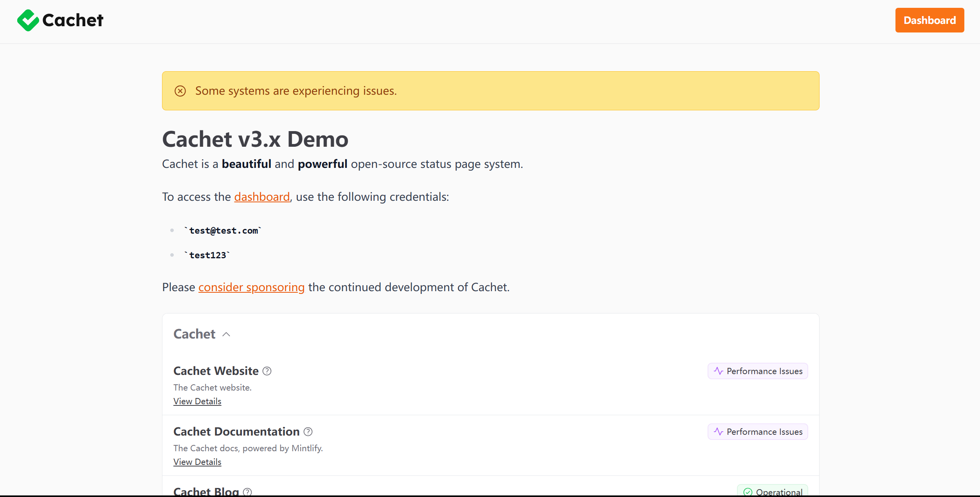Click the warning circle-x icon in yellow banner
The image size is (980, 497).
pos(180,91)
